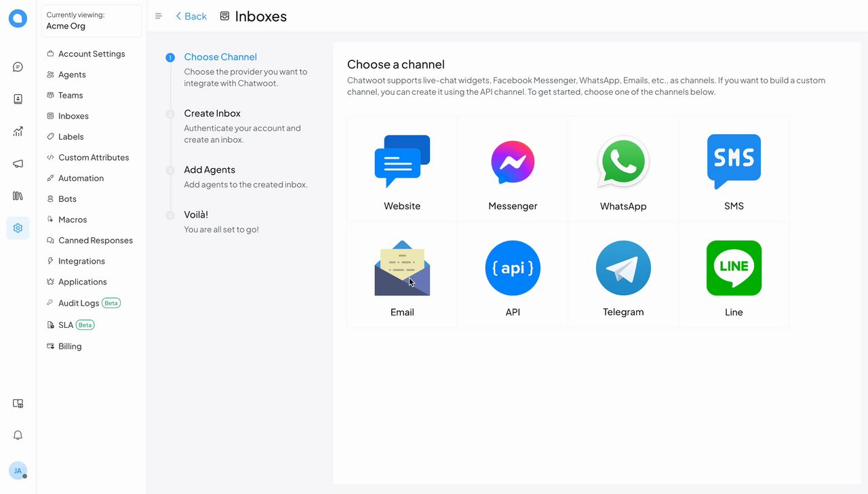Screen dimensions: 868x494
Task: Go Back to the previous page
Action: click(191, 16)
